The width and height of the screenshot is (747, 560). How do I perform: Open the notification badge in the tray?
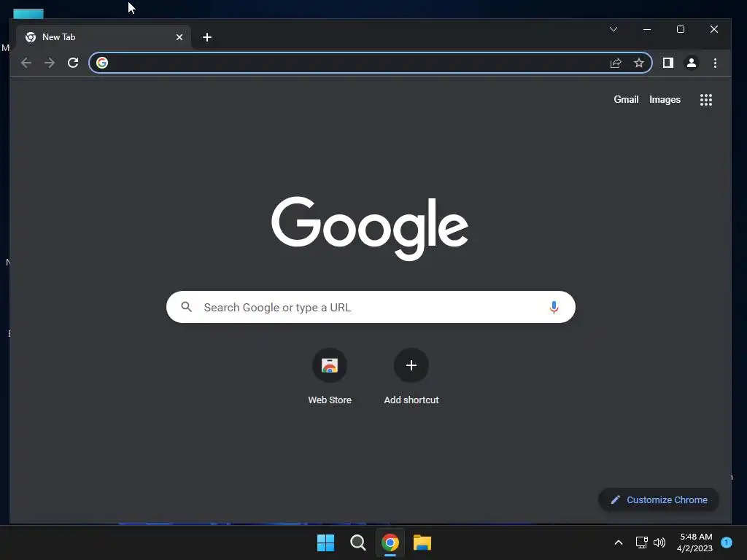point(727,542)
